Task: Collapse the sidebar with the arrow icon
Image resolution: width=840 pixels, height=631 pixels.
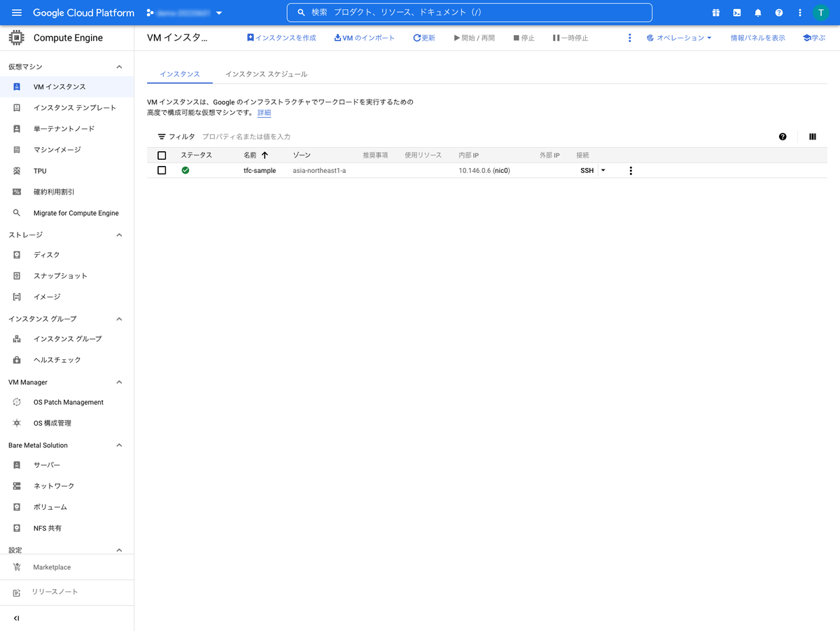Action: (17, 618)
